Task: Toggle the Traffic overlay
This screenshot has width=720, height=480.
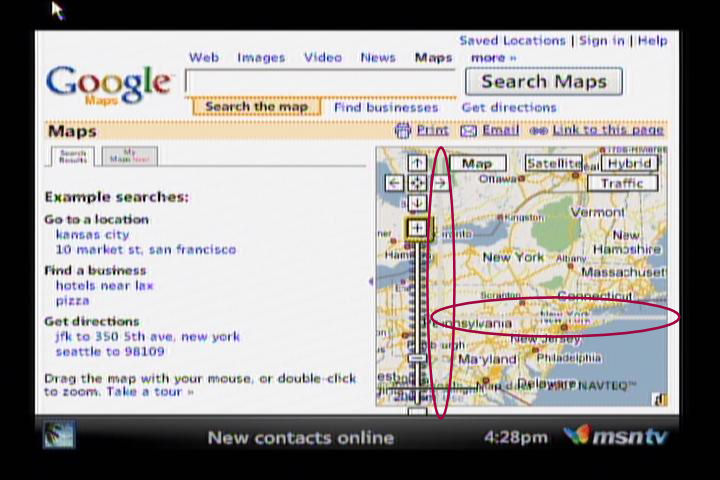Action: click(x=622, y=183)
